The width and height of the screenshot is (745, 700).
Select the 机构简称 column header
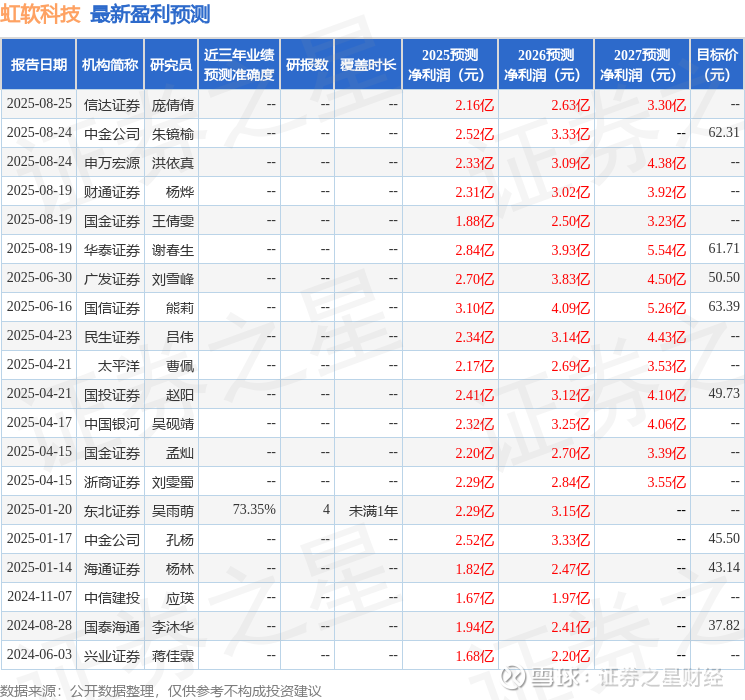[x=110, y=65]
